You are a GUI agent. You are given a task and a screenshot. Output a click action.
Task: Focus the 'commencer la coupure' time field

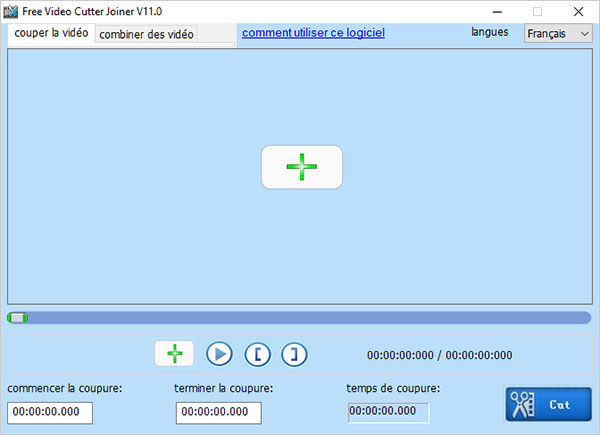pos(50,413)
